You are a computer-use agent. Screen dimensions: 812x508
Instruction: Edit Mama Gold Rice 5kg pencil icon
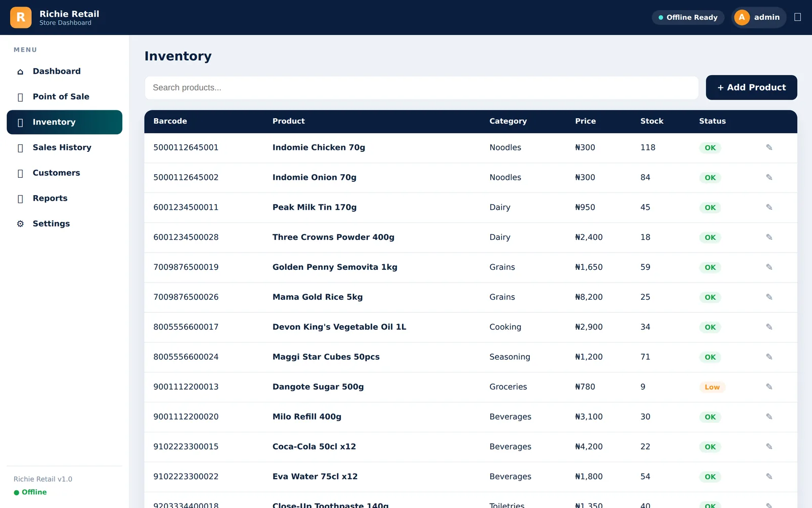coord(769,297)
